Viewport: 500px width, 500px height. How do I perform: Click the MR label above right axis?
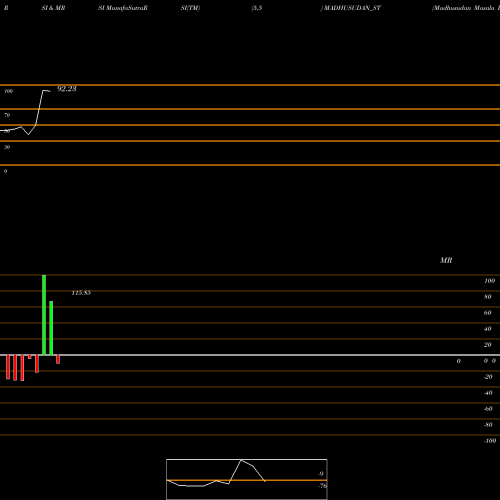coord(446,260)
